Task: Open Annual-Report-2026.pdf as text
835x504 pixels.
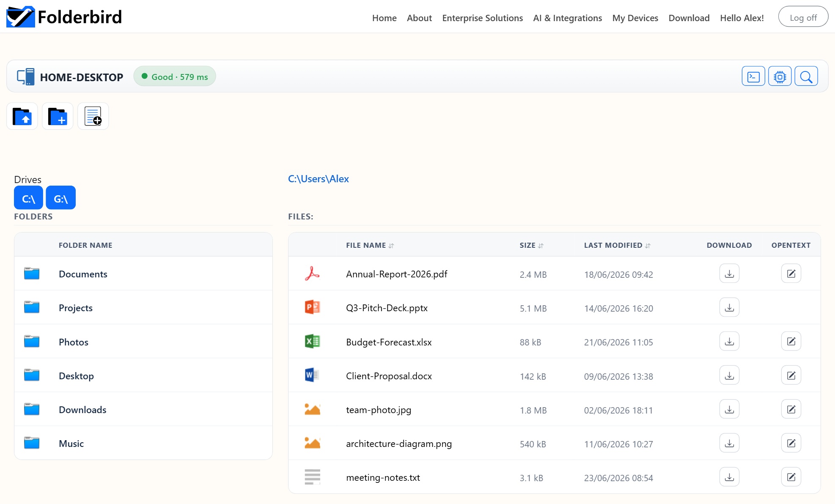Action: pyautogui.click(x=791, y=274)
